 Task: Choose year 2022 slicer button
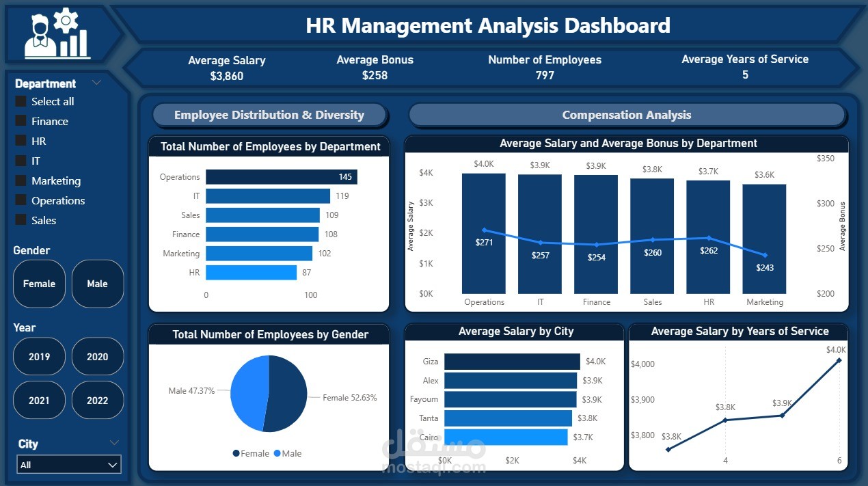point(97,400)
